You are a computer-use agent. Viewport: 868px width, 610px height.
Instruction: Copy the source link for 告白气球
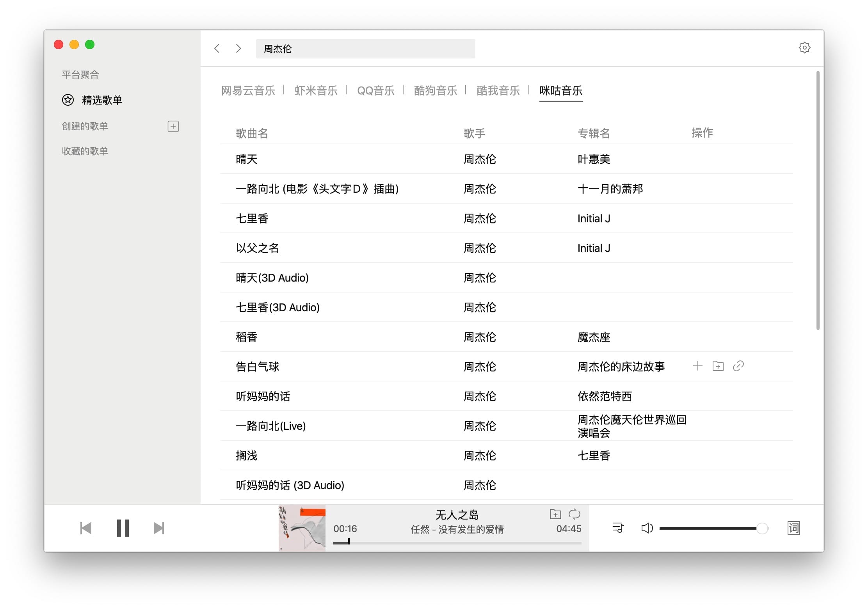pos(738,366)
